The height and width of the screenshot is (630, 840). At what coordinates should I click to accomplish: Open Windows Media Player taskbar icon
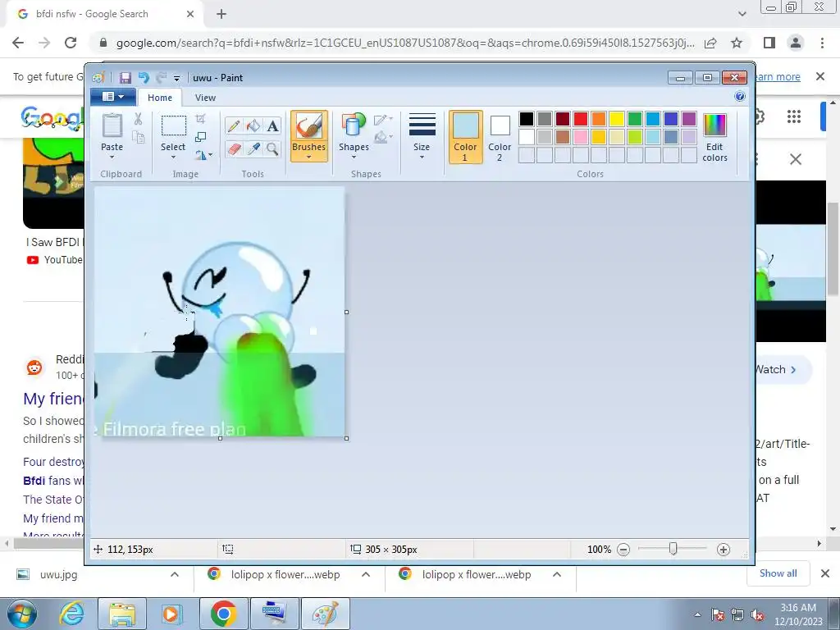171,614
